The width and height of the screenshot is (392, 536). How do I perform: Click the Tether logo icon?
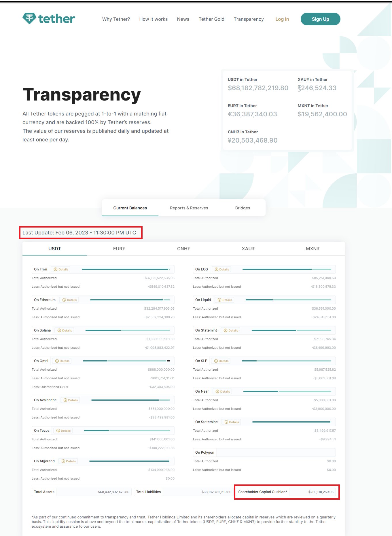point(29,18)
